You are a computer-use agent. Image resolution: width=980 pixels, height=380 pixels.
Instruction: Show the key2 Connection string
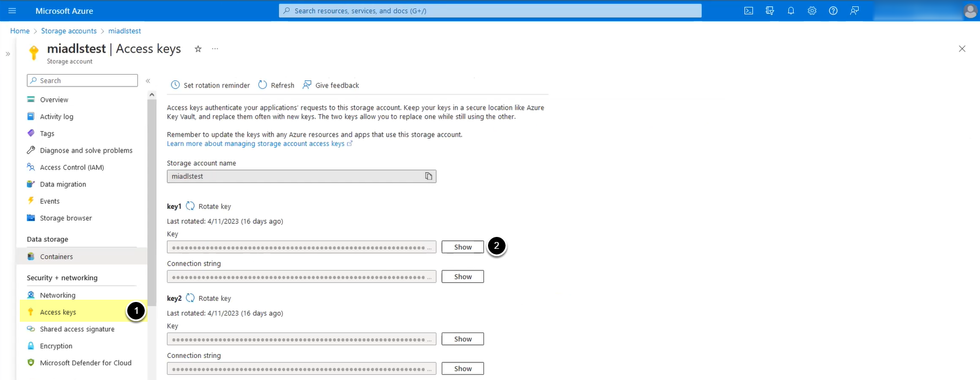tap(463, 369)
